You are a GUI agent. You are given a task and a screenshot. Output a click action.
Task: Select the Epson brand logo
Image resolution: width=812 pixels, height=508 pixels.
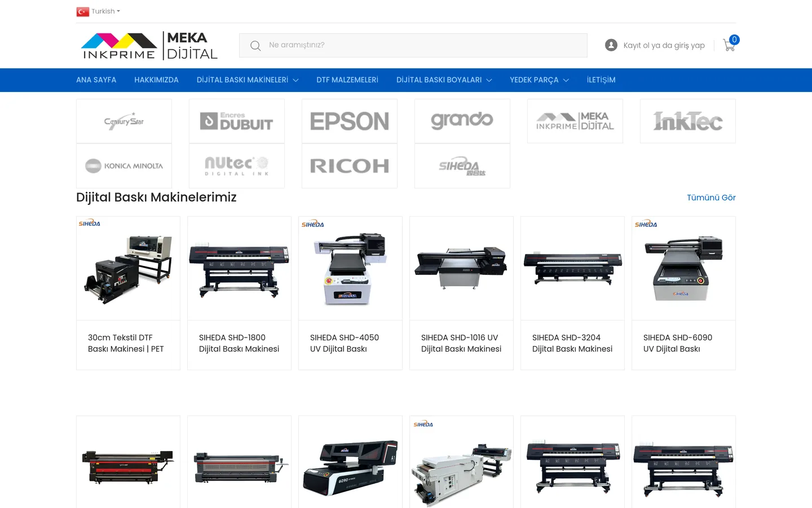(350, 121)
